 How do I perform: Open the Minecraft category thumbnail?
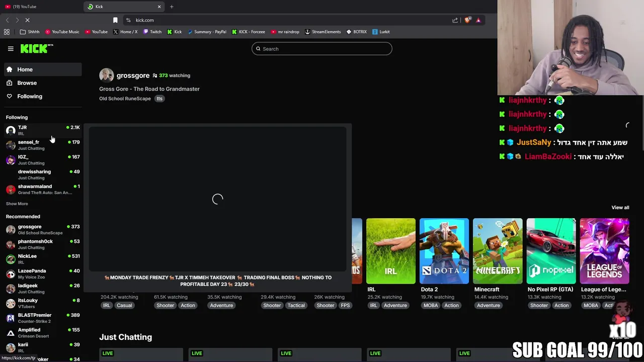pyautogui.click(x=498, y=251)
